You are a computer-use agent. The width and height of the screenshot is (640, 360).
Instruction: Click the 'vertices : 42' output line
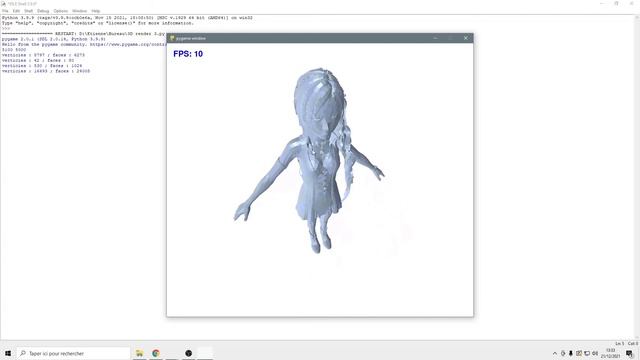click(38, 60)
